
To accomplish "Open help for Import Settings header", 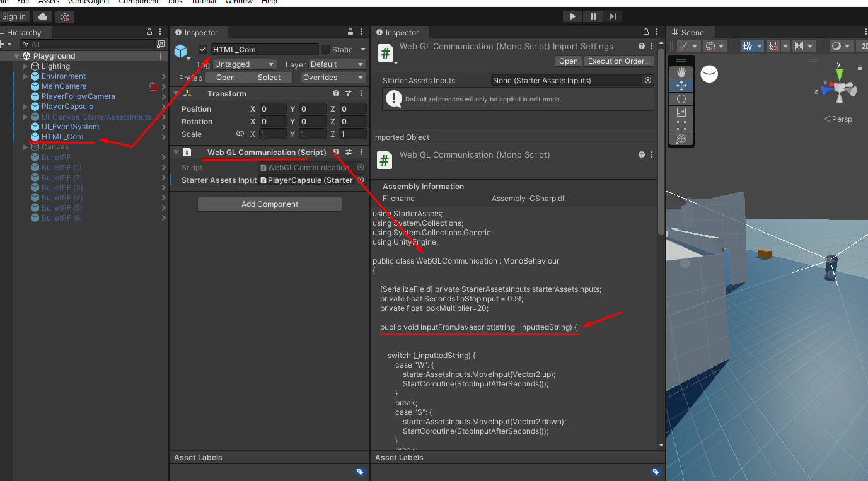I will [x=642, y=46].
